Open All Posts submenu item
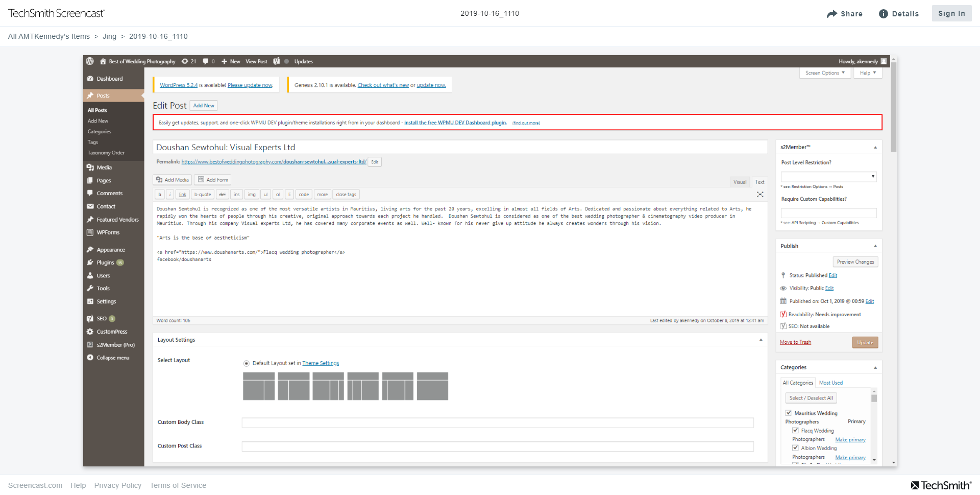The width and height of the screenshot is (980, 495). click(97, 110)
